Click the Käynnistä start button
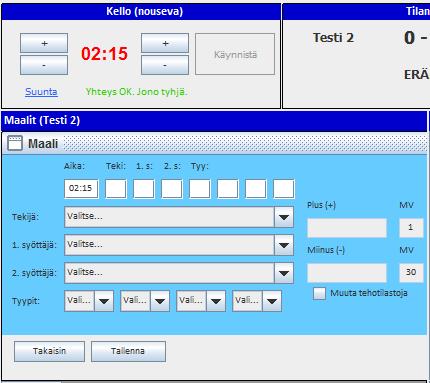This screenshot has height=383, width=430. click(235, 54)
